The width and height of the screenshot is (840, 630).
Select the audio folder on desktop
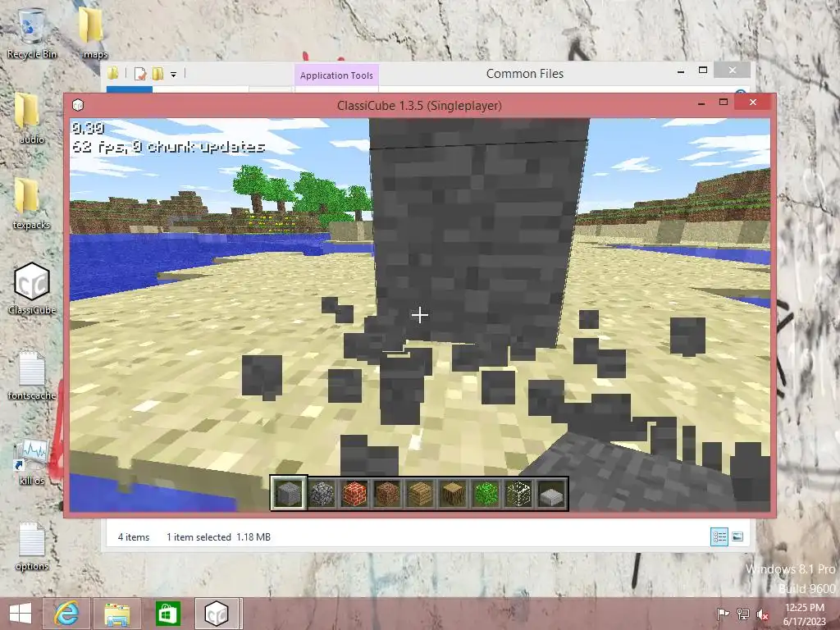pyautogui.click(x=32, y=118)
